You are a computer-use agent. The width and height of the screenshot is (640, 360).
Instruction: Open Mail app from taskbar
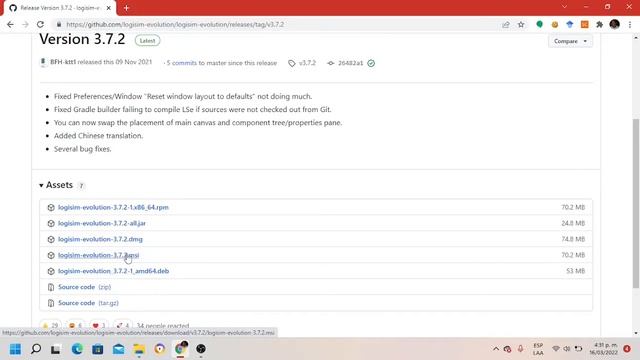[118, 349]
